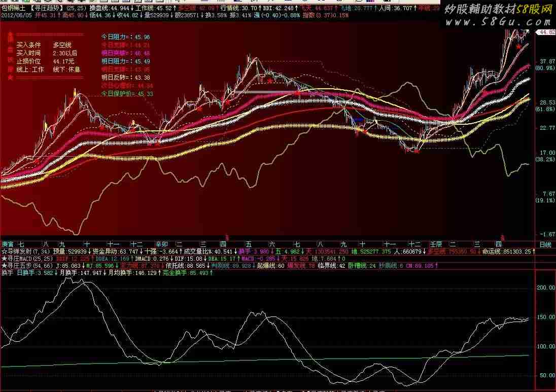This screenshot has height=392, width=556.
Task: Click the 止损价位 label
Action: pyautogui.click(x=29, y=61)
